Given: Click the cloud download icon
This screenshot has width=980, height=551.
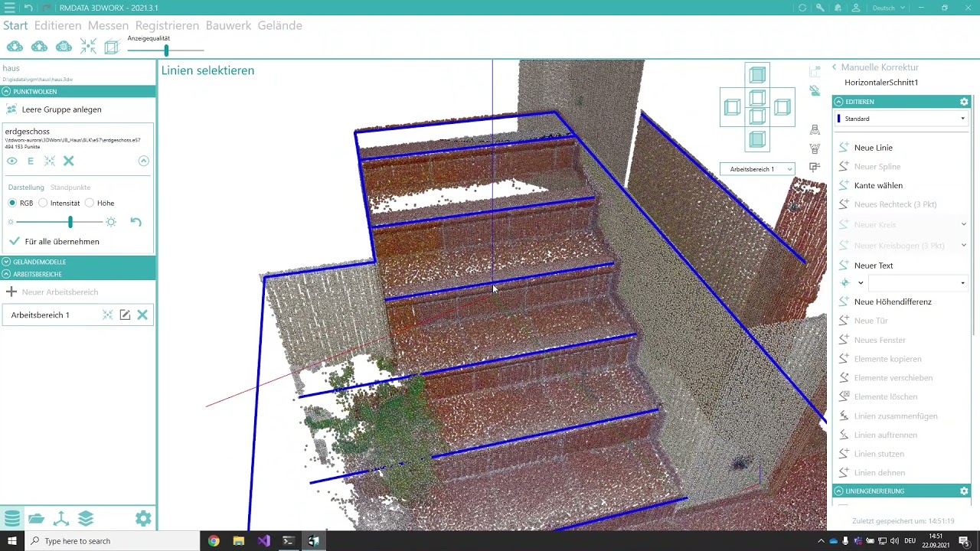Looking at the screenshot, I should point(15,47).
